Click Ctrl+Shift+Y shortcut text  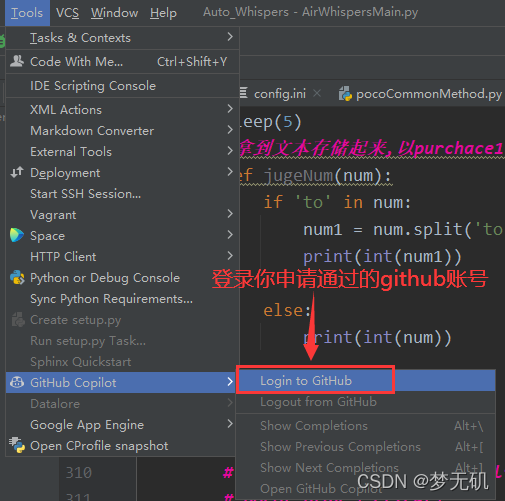pos(192,62)
